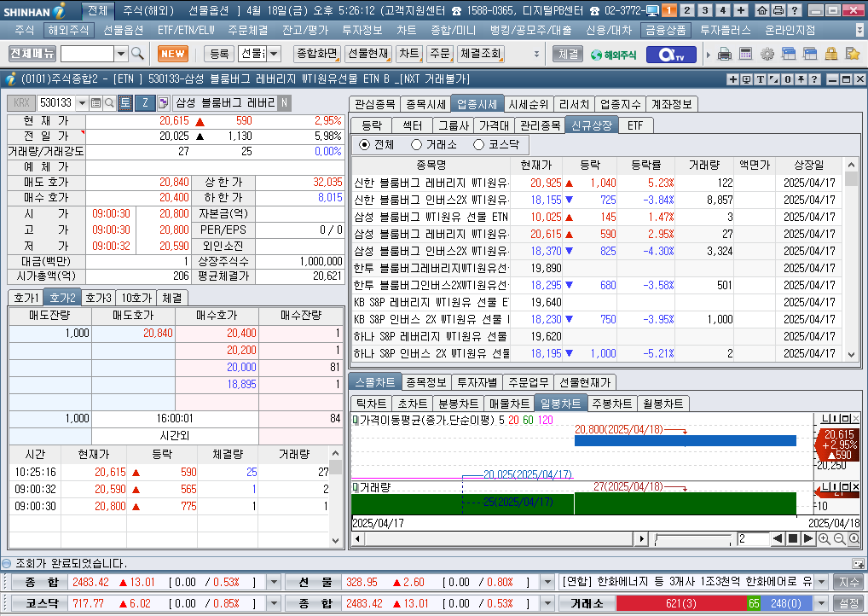
Task: Click the cascade windows icon in the top toolbar
Action: [x=789, y=54]
